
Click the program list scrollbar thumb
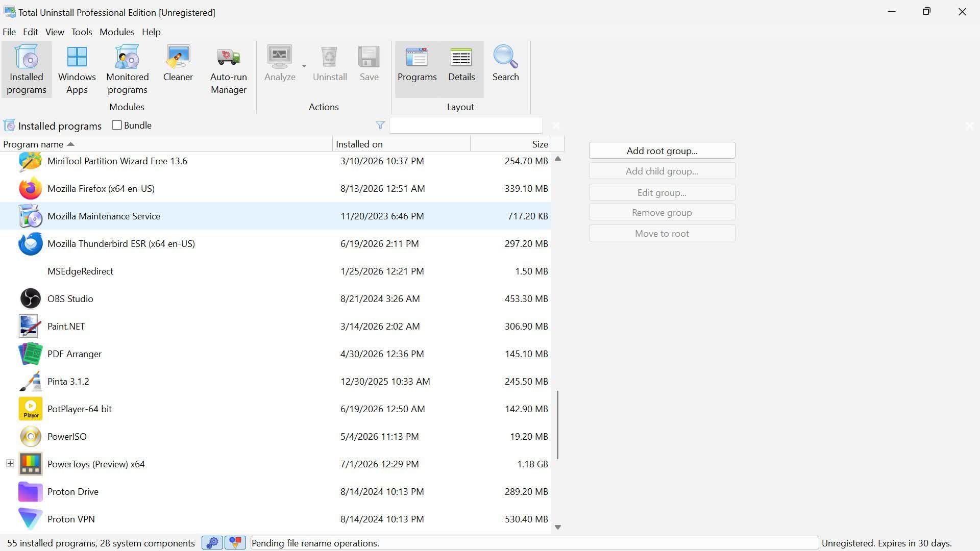click(x=557, y=425)
